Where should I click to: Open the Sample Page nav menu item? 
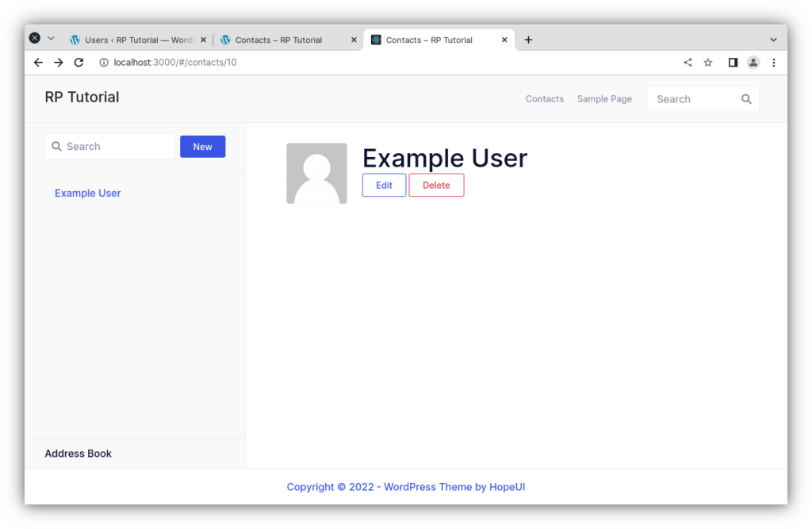[604, 99]
